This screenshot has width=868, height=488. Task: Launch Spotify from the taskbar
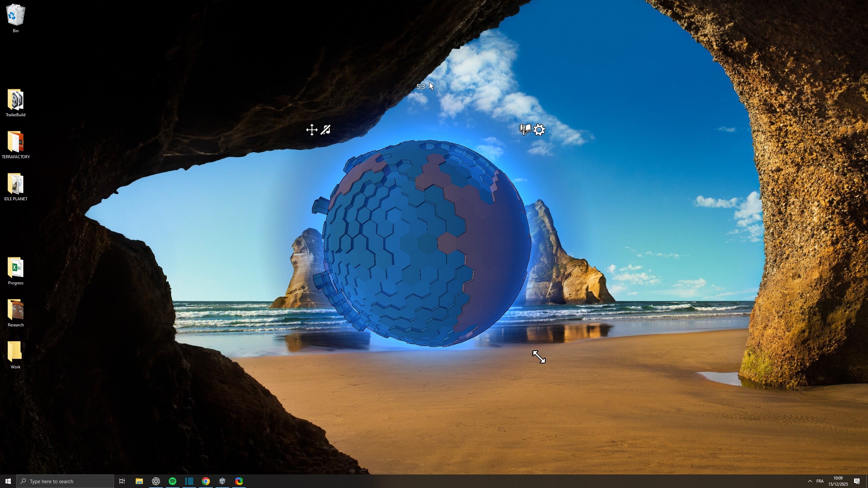pyautogui.click(x=173, y=481)
